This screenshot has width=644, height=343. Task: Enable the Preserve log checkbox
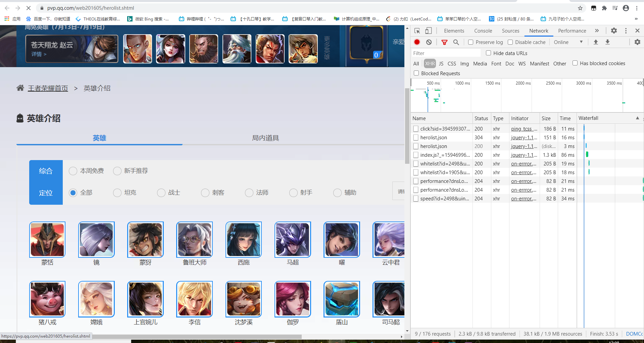(x=470, y=42)
